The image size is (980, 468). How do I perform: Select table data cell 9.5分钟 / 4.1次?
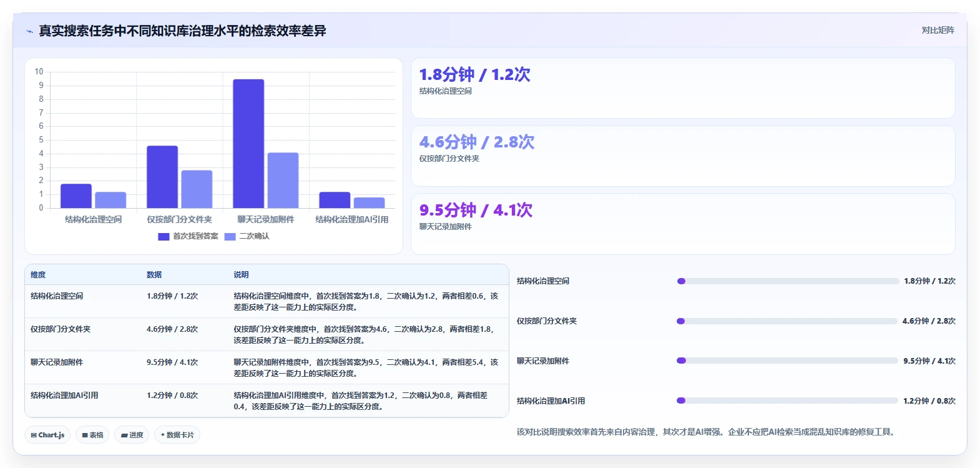pyautogui.click(x=172, y=362)
